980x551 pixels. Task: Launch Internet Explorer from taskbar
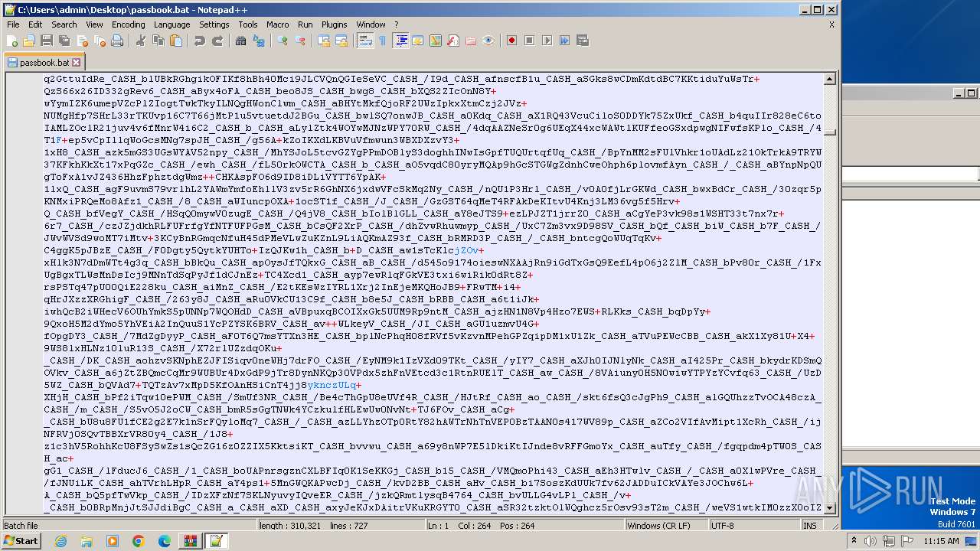(60, 541)
